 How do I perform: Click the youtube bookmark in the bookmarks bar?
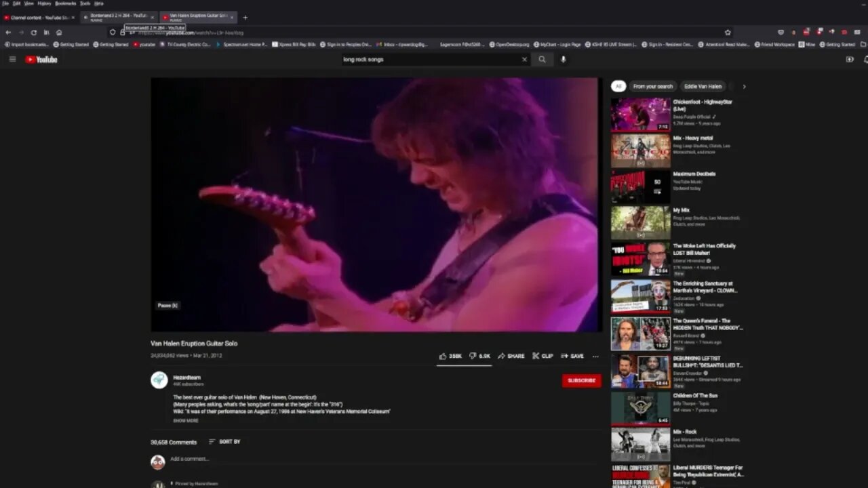144,44
